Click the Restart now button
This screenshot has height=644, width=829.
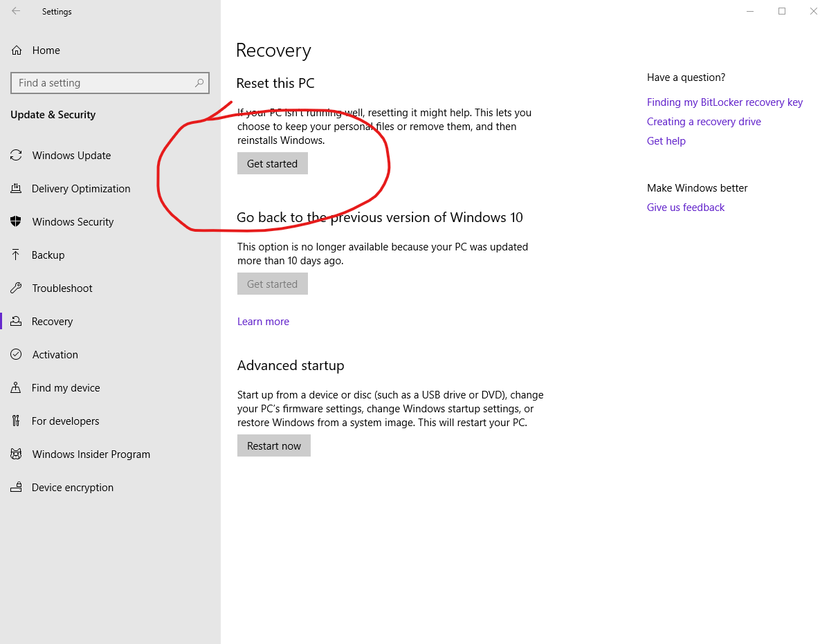(274, 446)
